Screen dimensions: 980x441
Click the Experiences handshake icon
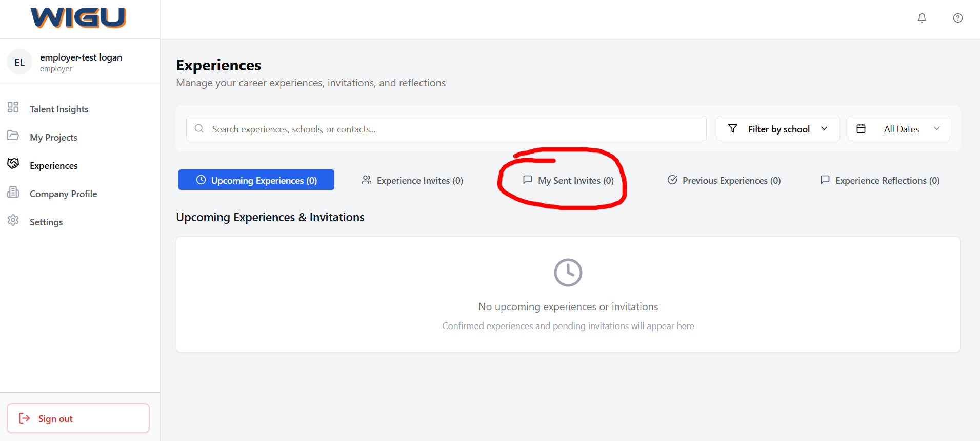point(13,164)
